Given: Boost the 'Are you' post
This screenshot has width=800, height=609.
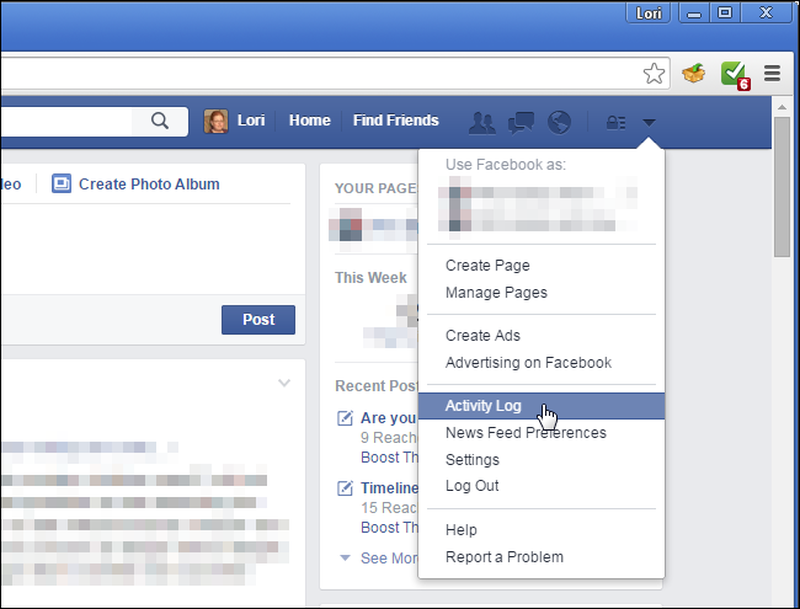Looking at the screenshot, I should [x=389, y=457].
